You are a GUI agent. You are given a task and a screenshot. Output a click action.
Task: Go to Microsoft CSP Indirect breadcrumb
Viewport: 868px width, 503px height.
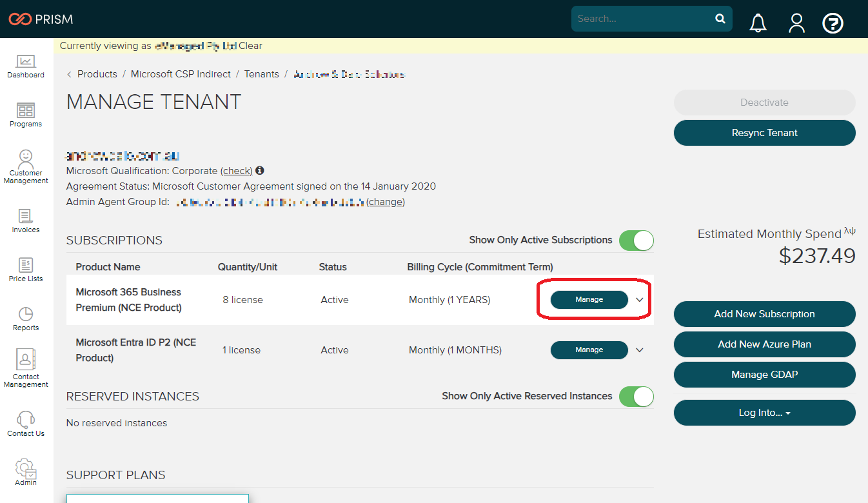(181, 74)
